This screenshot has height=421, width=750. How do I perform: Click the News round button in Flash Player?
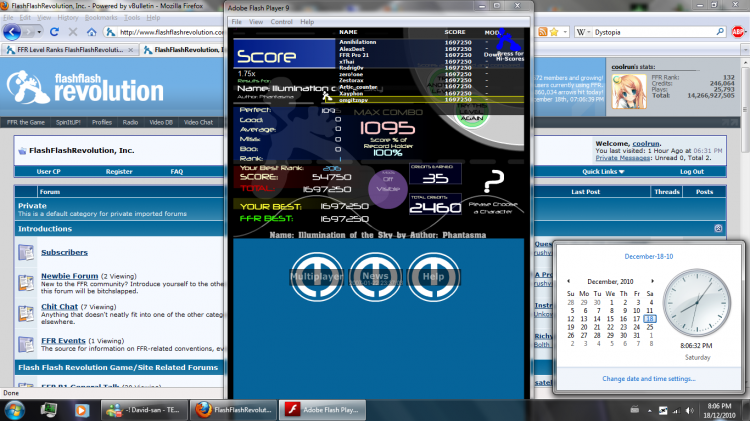(375, 277)
